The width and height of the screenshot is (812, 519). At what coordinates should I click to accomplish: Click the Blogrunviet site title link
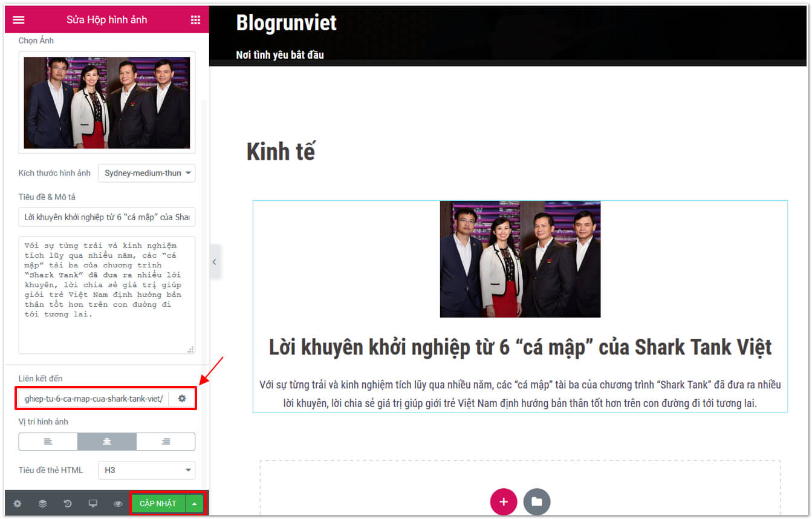point(286,23)
